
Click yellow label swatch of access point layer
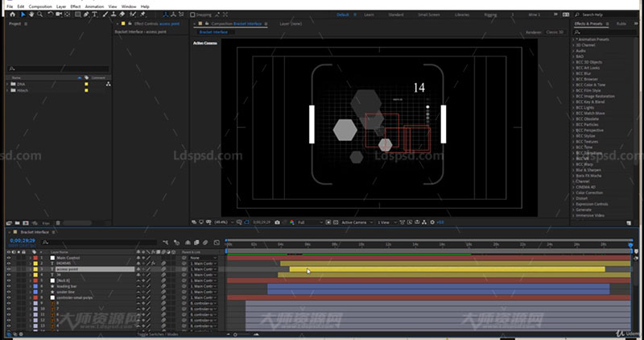click(x=35, y=269)
